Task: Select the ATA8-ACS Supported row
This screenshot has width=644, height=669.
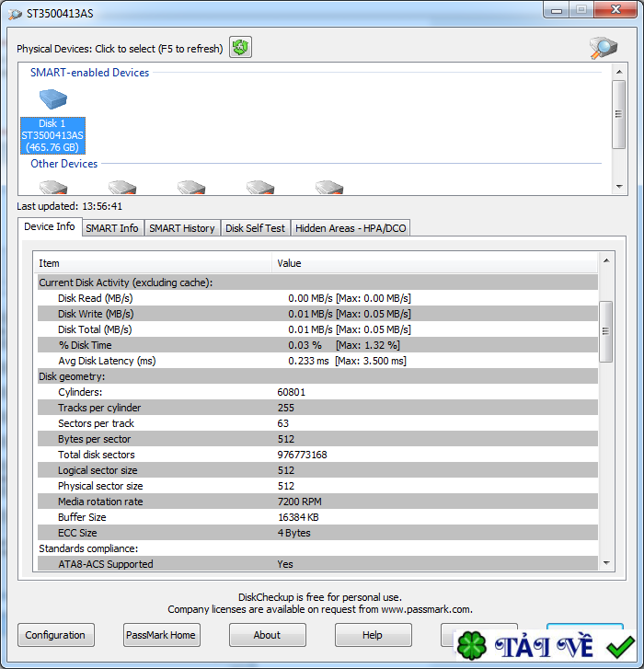Action: coord(317,563)
